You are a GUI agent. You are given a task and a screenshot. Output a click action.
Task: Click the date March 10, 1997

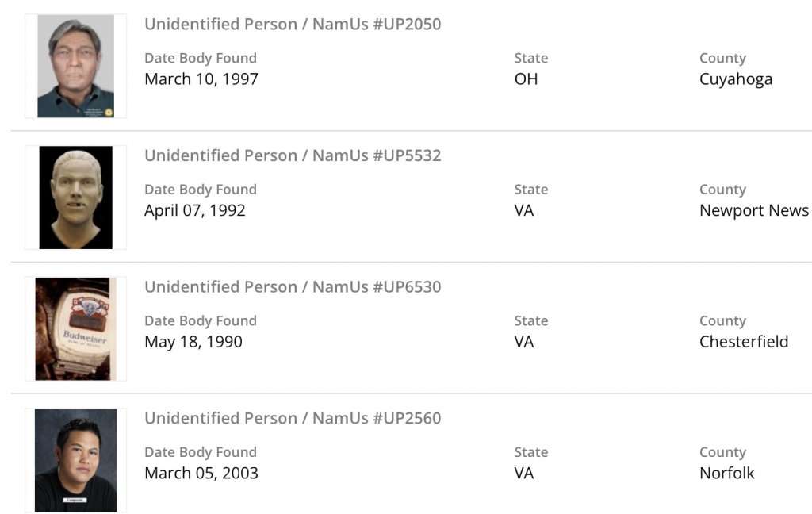(201, 79)
